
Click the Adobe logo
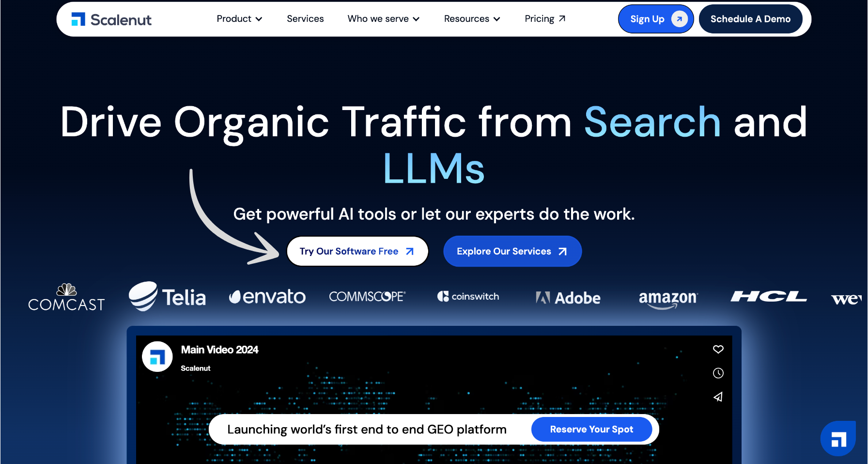(568, 298)
